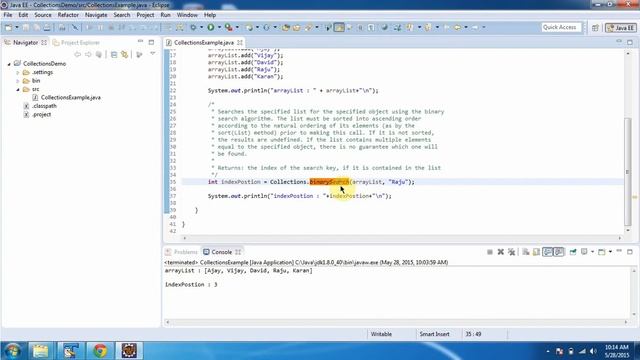Open Google Chrome from taskbar
Viewport: 640px width, 360px height.
click(x=100, y=351)
